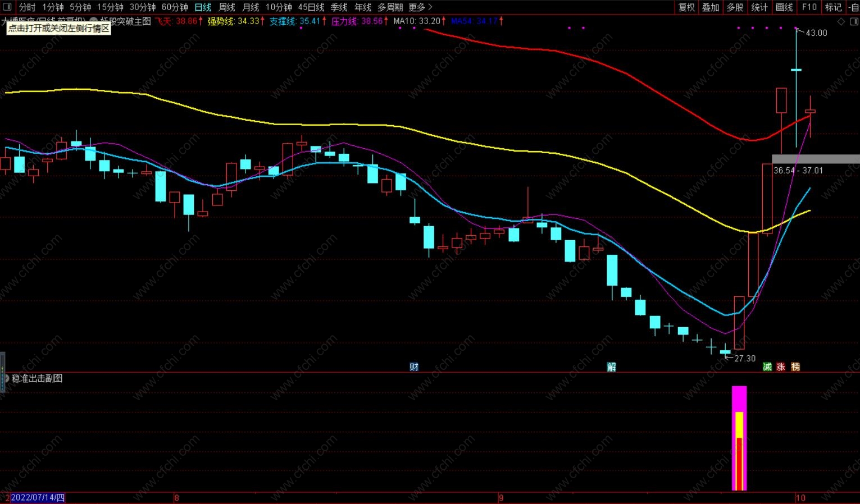The image size is (860, 504).
Task: Click the magenta signal bar in sub-chart
Action: [x=739, y=438]
